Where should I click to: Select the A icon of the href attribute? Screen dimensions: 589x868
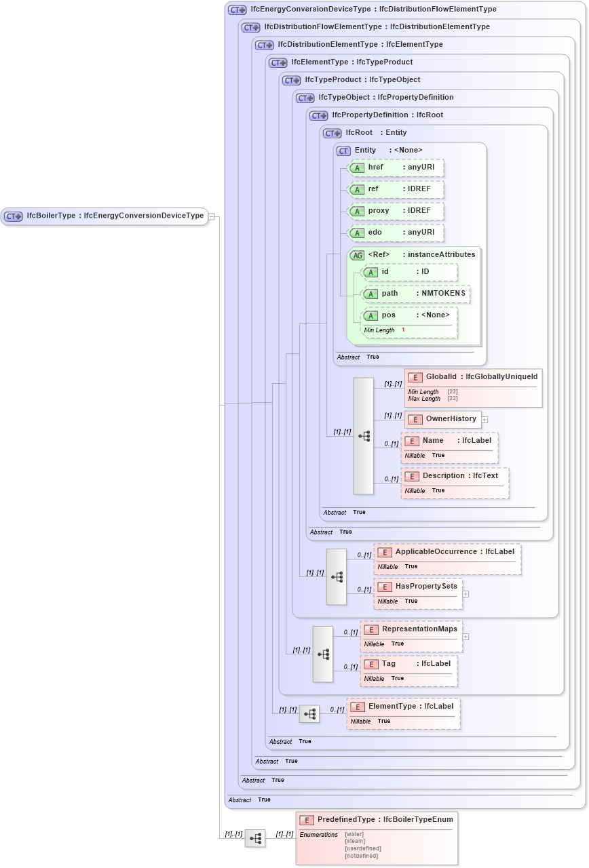[357, 167]
